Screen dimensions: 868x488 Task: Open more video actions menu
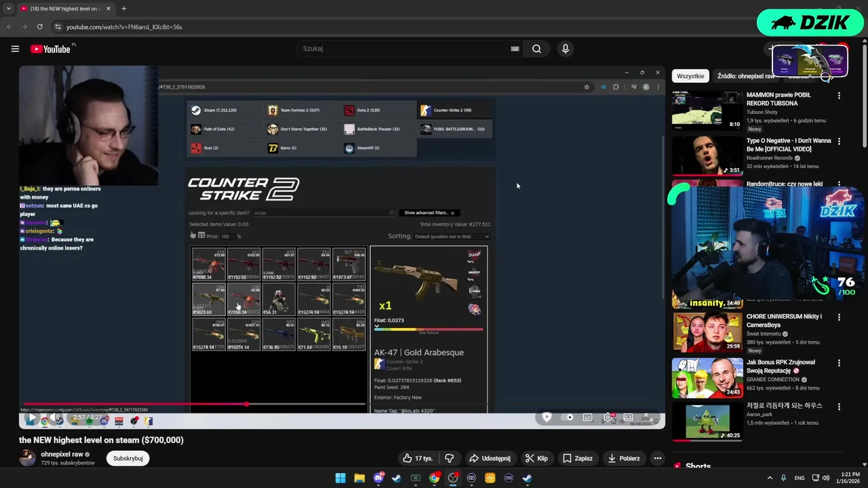[x=657, y=458]
